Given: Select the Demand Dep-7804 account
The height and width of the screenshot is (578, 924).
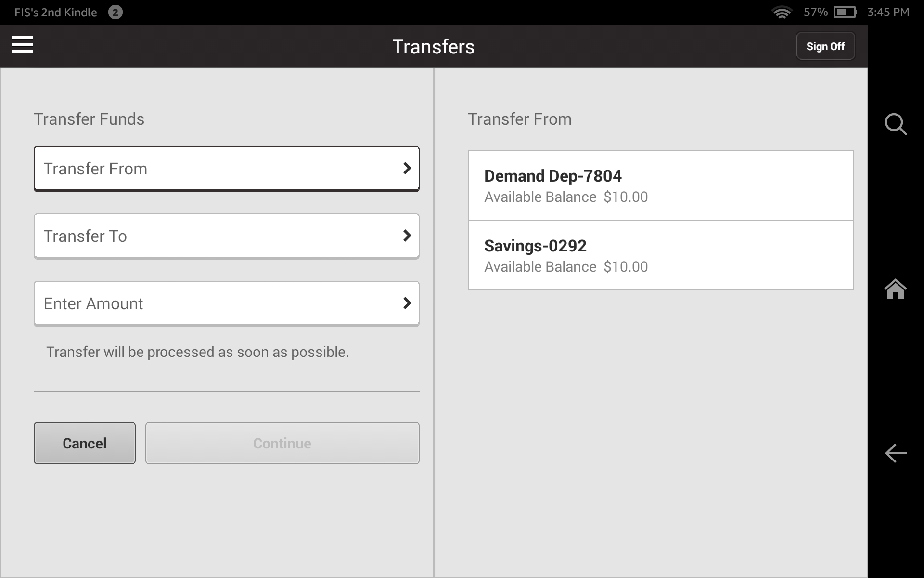Looking at the screenshot, I should 661,185.
